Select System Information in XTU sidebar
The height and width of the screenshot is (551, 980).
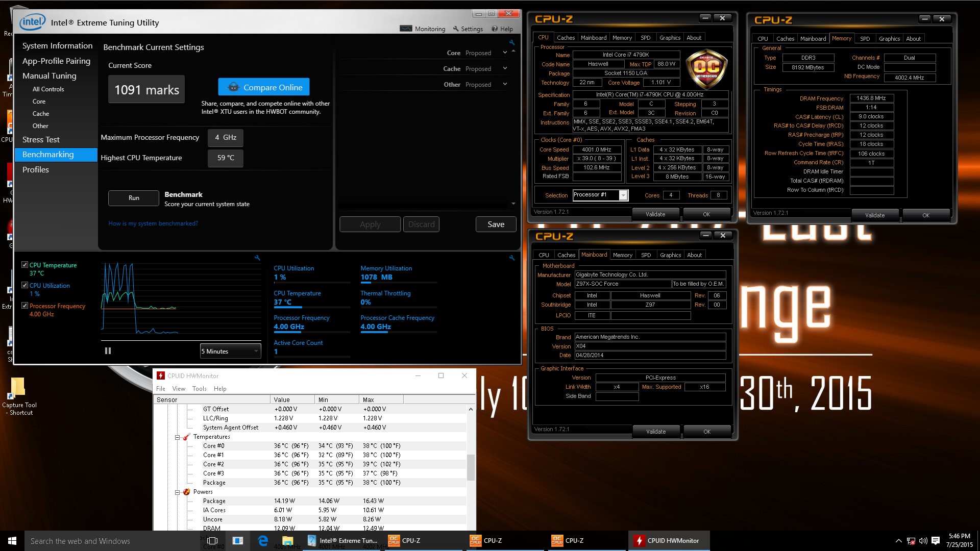57,45
